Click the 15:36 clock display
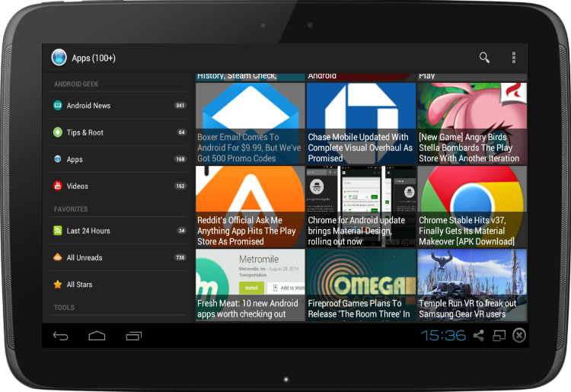Image resolution: width=571 pixels, height=392 pixels. (443, 336)
